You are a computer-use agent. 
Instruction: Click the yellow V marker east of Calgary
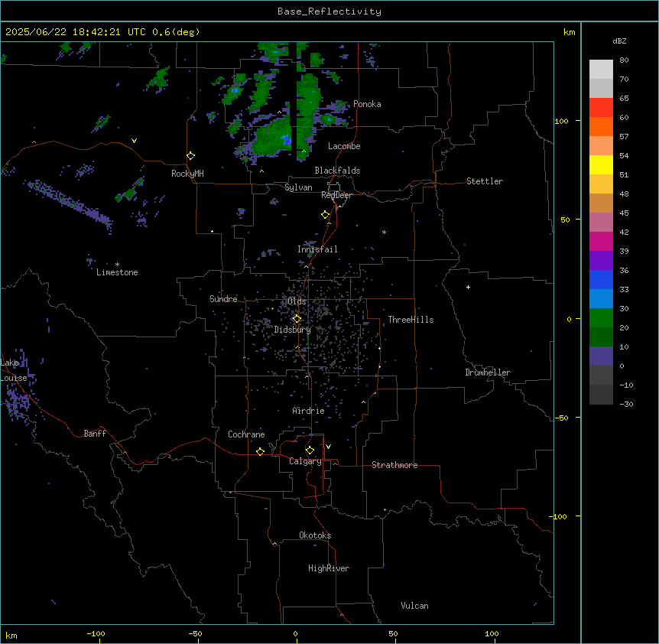(x=328, y=447)
